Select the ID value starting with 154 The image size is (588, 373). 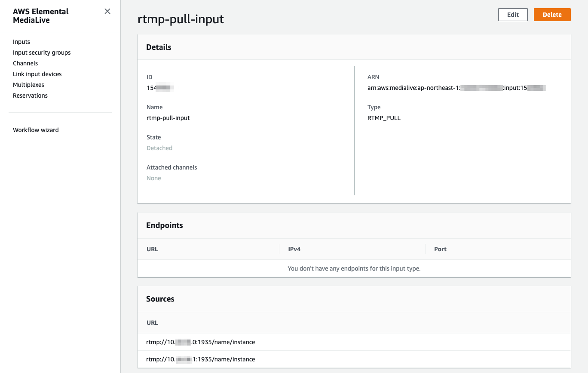(x=160, y=88)
